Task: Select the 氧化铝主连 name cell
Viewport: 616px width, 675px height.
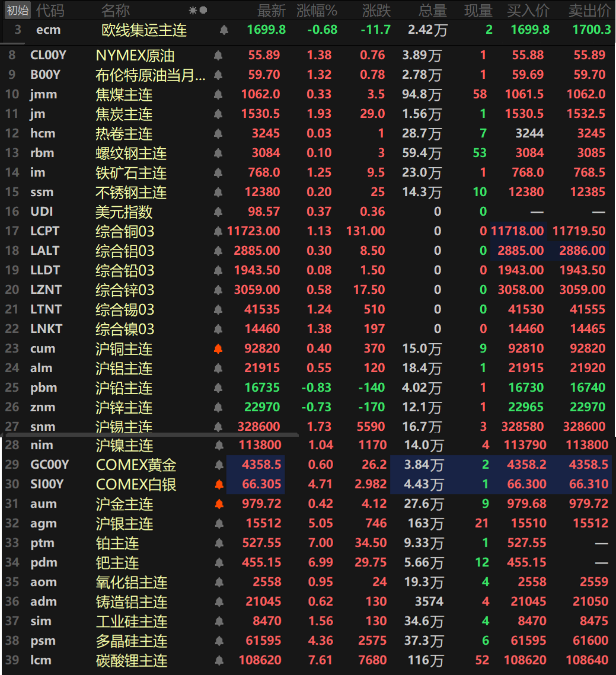Action: pyautogui.click(x=132, y=582)
